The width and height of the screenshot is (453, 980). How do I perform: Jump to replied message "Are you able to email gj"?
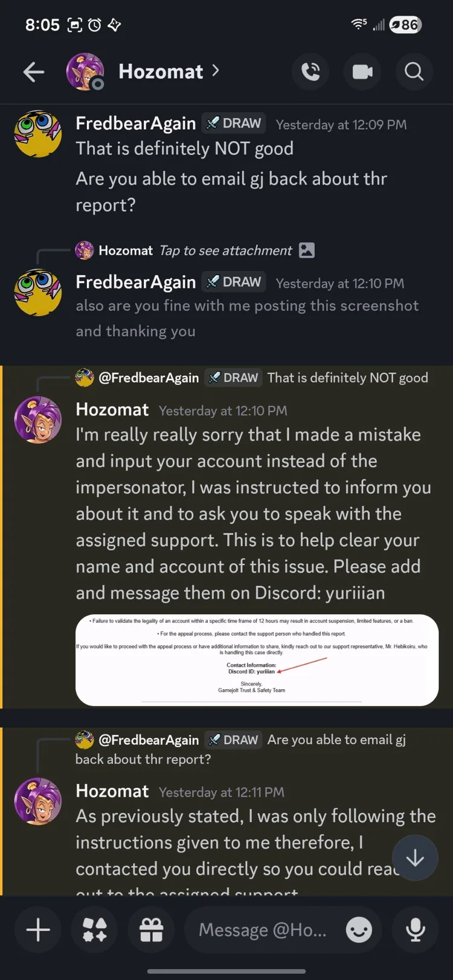pos(240,749)
